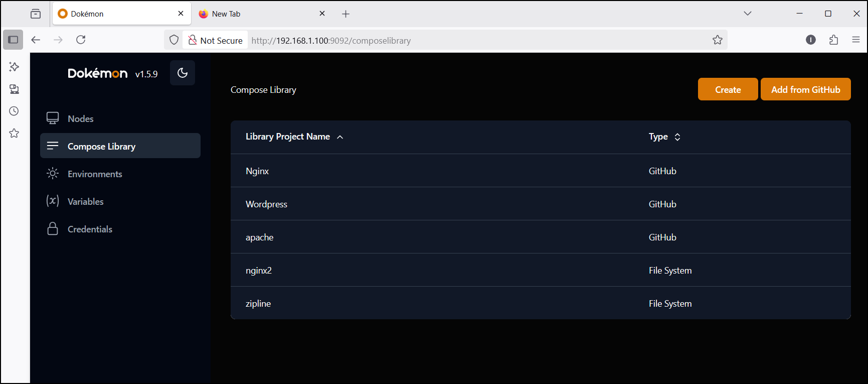Go back with the browser arrow

point(36,40)
